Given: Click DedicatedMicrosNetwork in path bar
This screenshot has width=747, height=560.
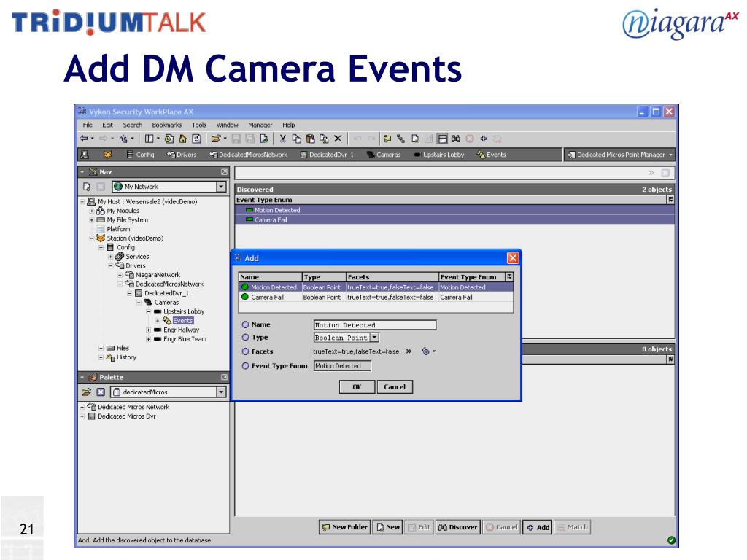Looking at the screenshot, I should (249, 155).
